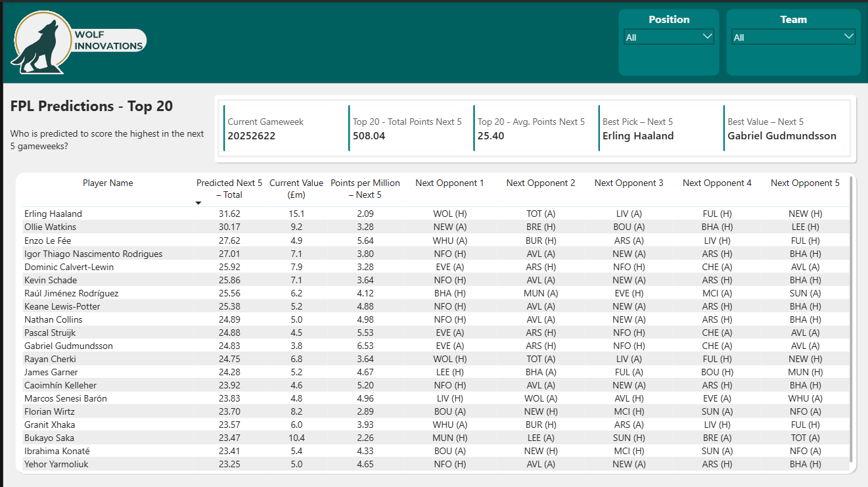This screenshot has width=868, height=487.
Task: Click the Next Opponent 1 column header
Action: coord(449,183)
